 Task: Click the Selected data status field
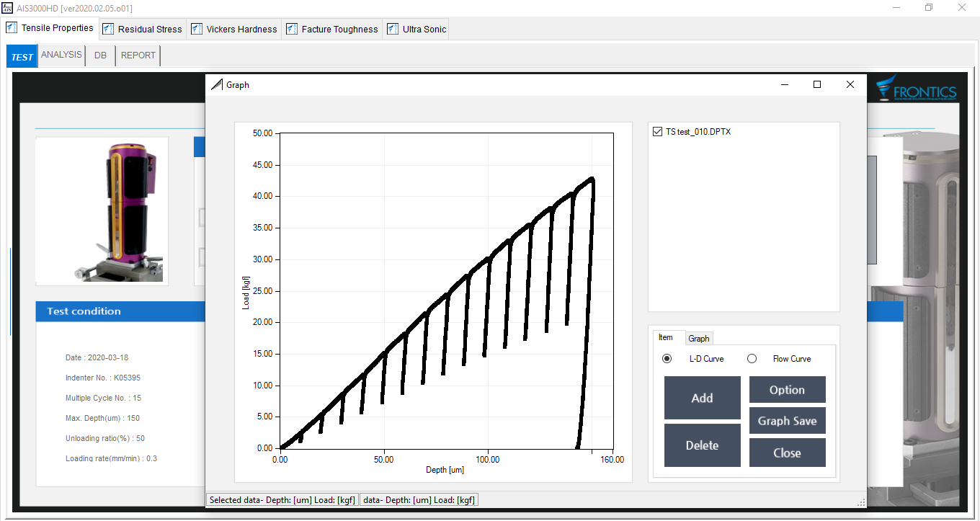(282, 499)
